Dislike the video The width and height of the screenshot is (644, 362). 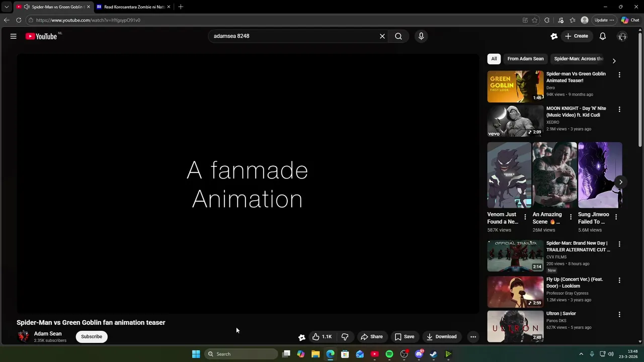tap(345, 337)
